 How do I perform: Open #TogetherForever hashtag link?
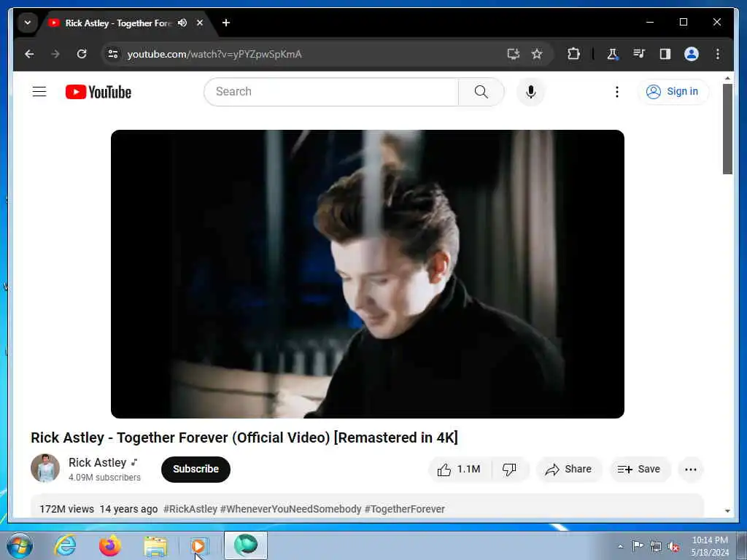point(404,509)
